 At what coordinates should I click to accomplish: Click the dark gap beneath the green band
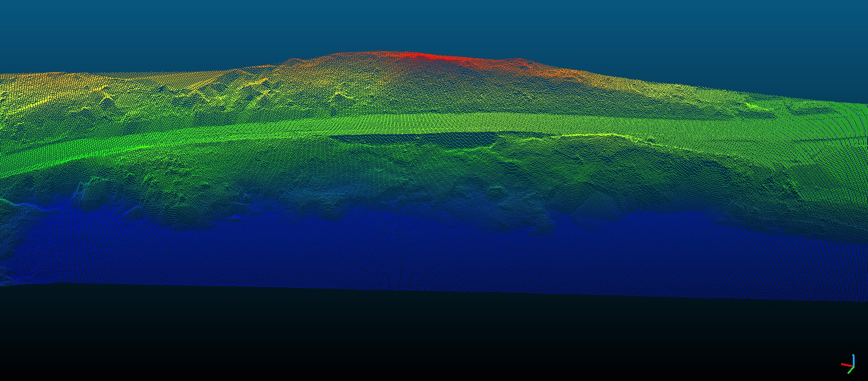coord(403,138)
